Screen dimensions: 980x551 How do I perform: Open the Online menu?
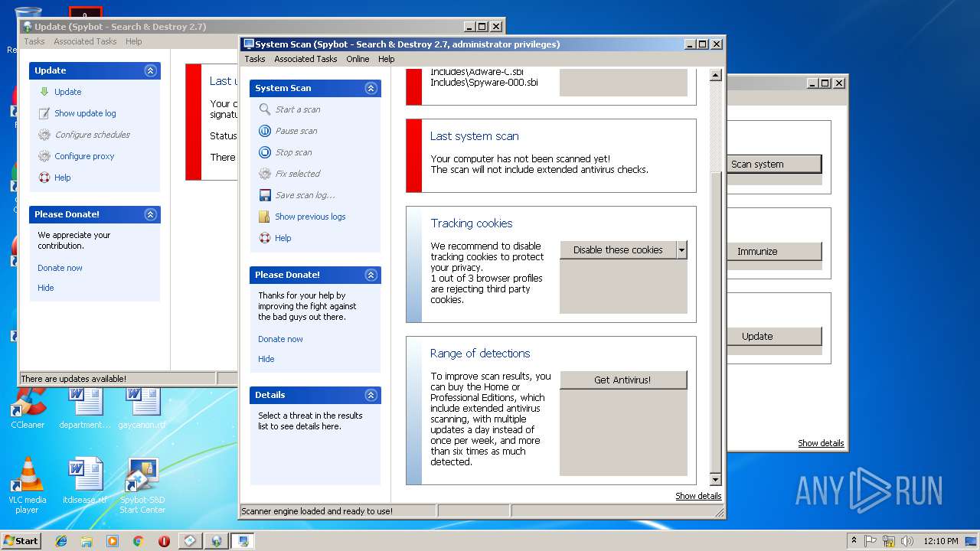(358, 59)
